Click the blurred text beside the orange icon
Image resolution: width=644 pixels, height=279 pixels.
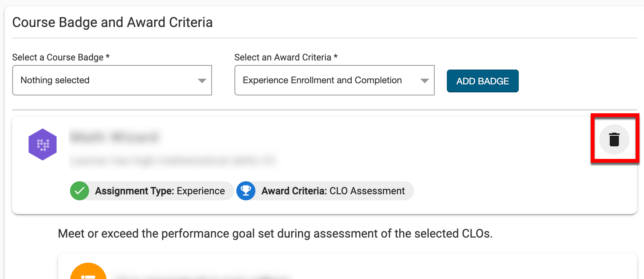[202, 276]
